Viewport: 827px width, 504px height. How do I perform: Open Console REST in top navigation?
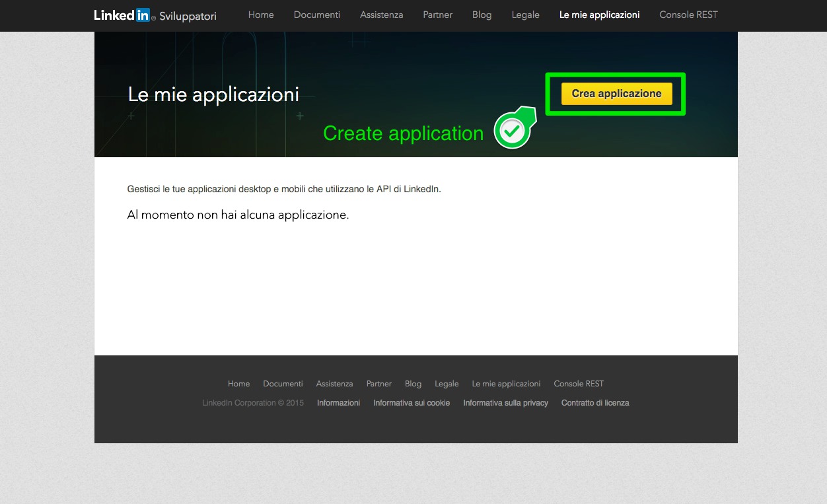pos(688,15)
